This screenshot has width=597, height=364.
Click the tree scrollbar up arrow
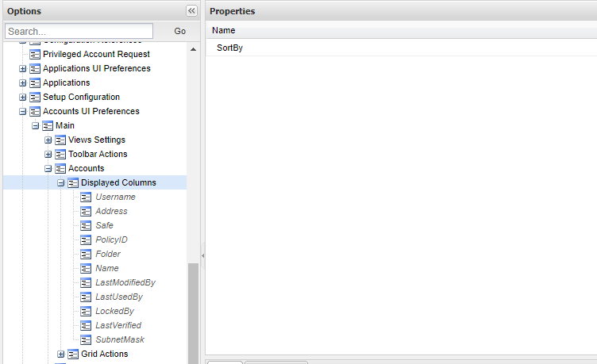coord(193,49)
